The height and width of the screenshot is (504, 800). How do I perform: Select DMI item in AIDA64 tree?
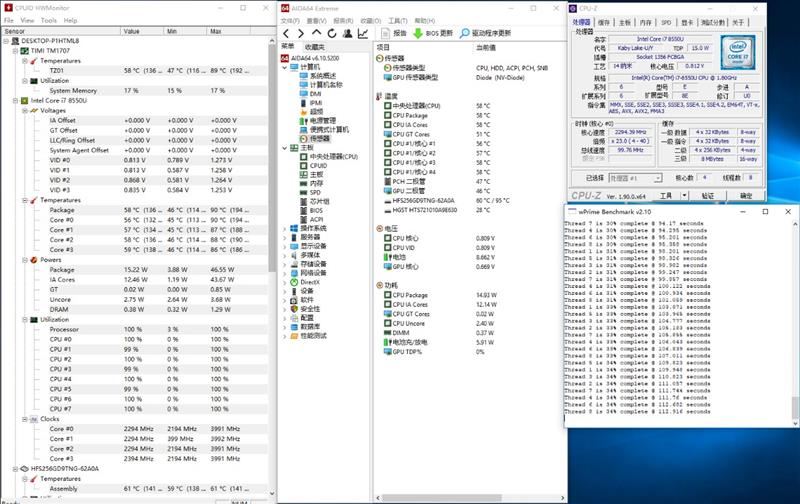[315, 94]
